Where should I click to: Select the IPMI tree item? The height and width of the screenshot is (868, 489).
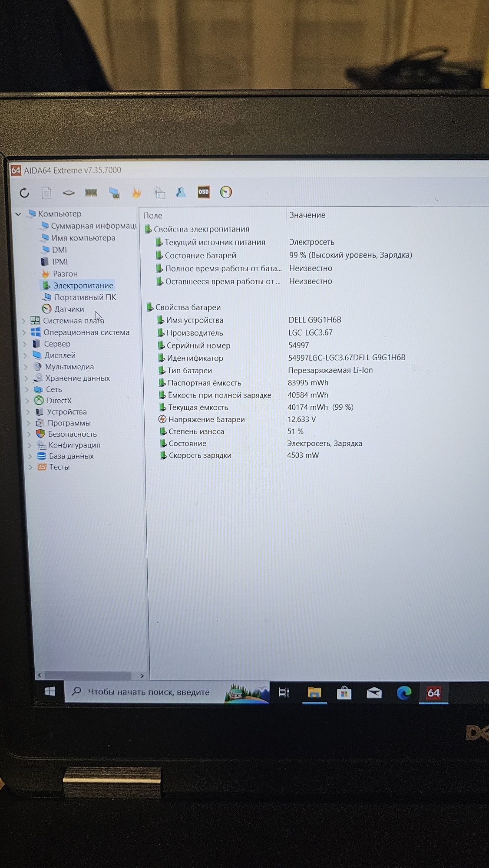click(x=55, y=262)
